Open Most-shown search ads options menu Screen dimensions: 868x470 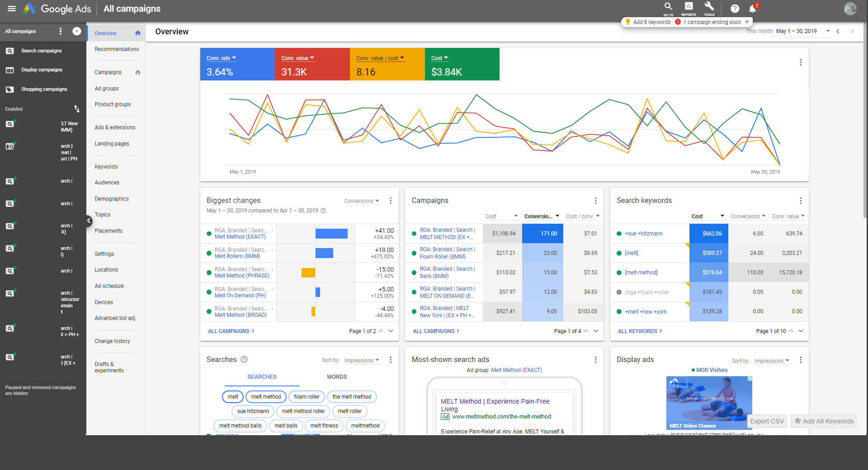click(x=596, y=360)
